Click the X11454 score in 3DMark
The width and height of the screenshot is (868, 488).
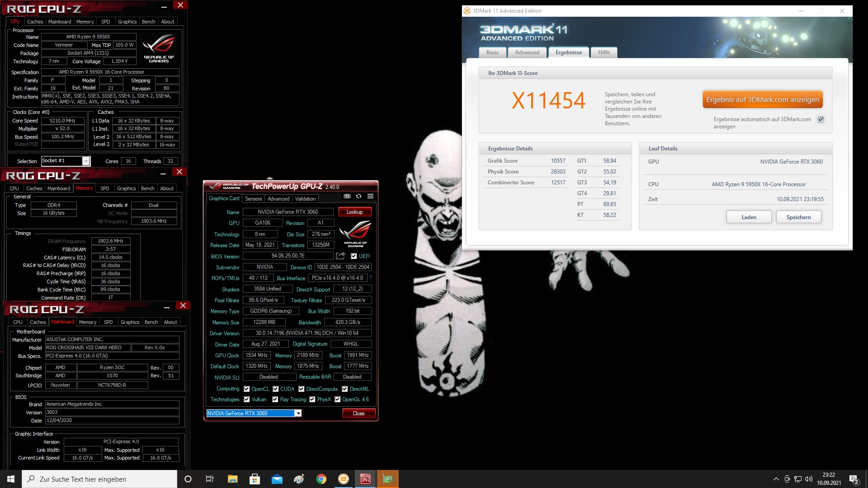click(548, 100)
